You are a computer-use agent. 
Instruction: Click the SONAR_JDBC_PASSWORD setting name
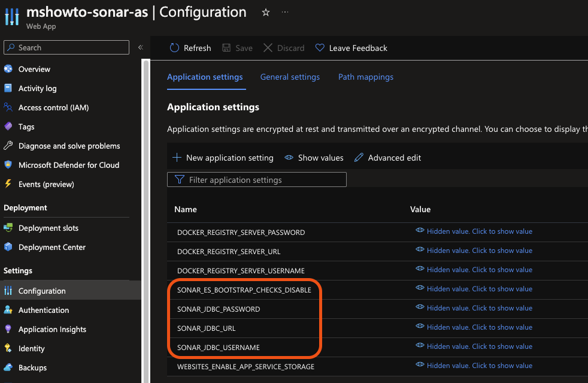(219, 309)
